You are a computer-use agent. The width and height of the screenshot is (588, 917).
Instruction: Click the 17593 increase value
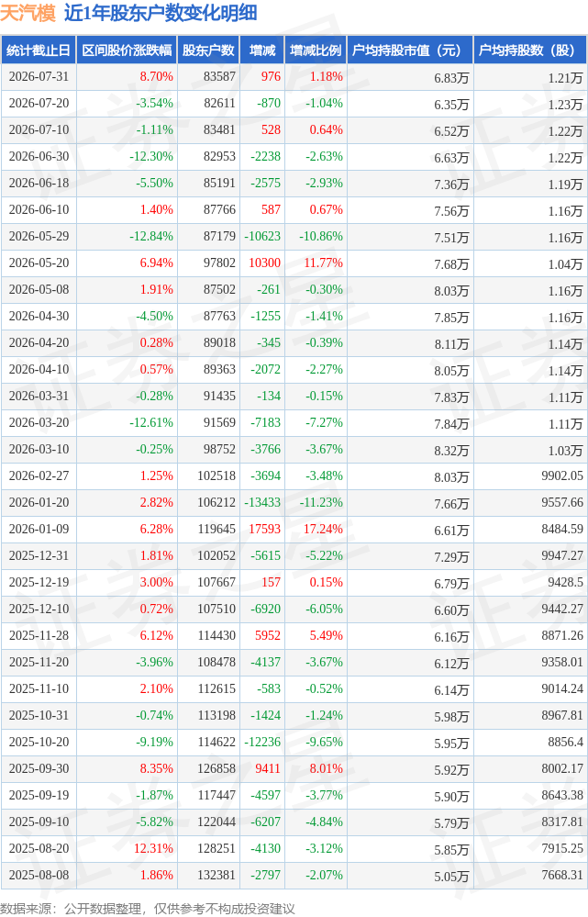(x=265, y=530)
